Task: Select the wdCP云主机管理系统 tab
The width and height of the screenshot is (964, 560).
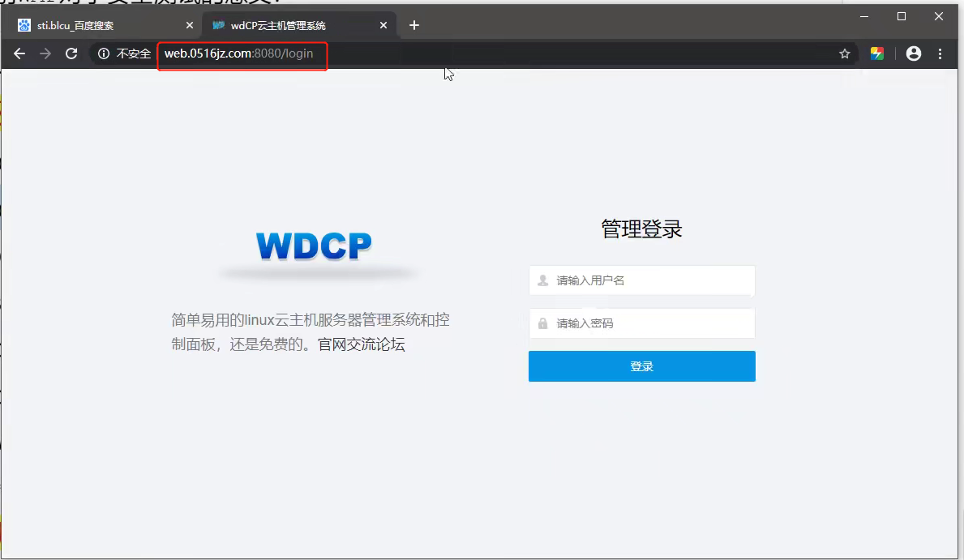Action: click(x=299, y=25)
